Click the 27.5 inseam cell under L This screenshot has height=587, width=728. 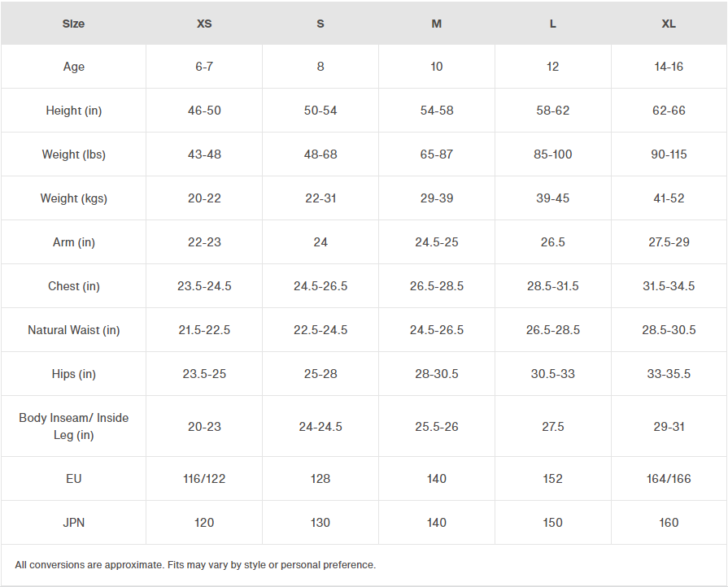pyautogui.click(x=553, y=426)
